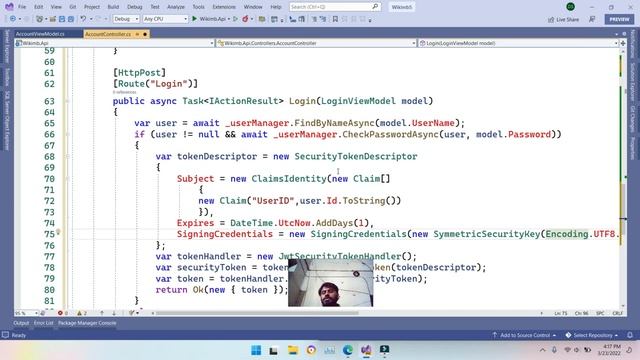This screenshot has width=640, height=360.
Task: Go to previous issue up arrow
Action: (102, 313)
